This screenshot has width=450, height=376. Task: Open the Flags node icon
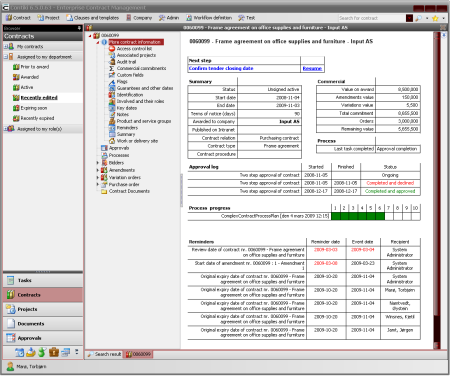tap(112, 82)
